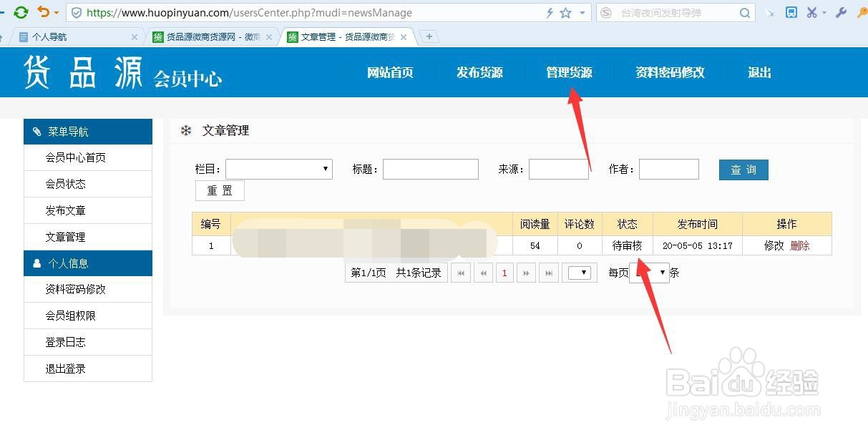Click the 重置 reset button
This screenshot has height=440, width=868.
(x=220, y=190)
